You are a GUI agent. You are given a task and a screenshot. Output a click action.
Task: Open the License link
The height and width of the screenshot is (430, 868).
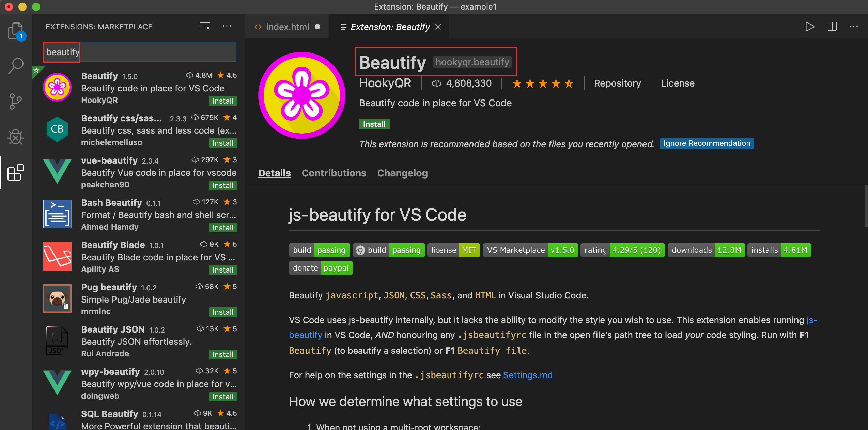(678, 83)
